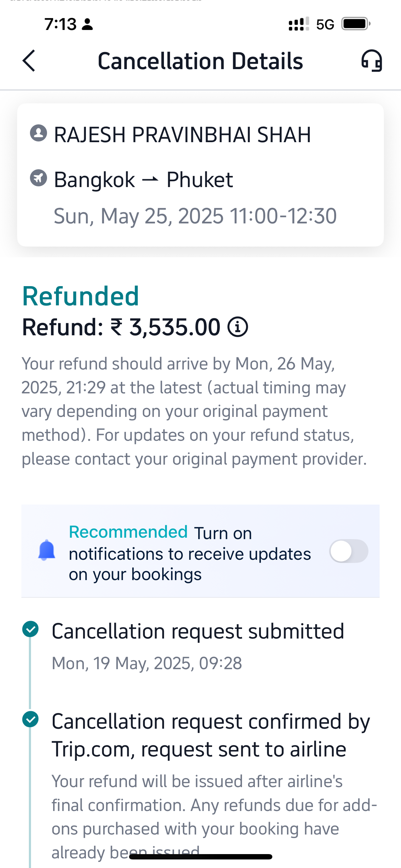Tap the flight route plane icon
This screenshot has height=868, width=401.
pos(38,178)
